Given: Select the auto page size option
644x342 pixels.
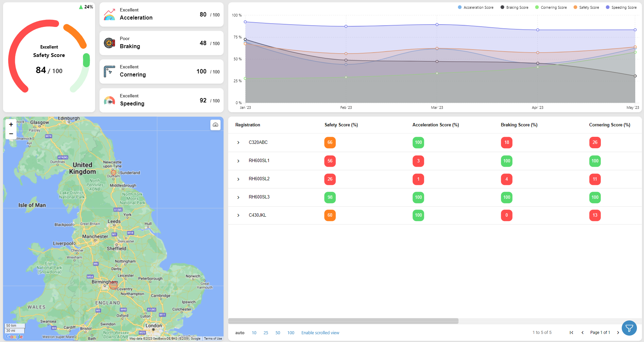Looking at the screenshot, I should [x=239, y=333].
